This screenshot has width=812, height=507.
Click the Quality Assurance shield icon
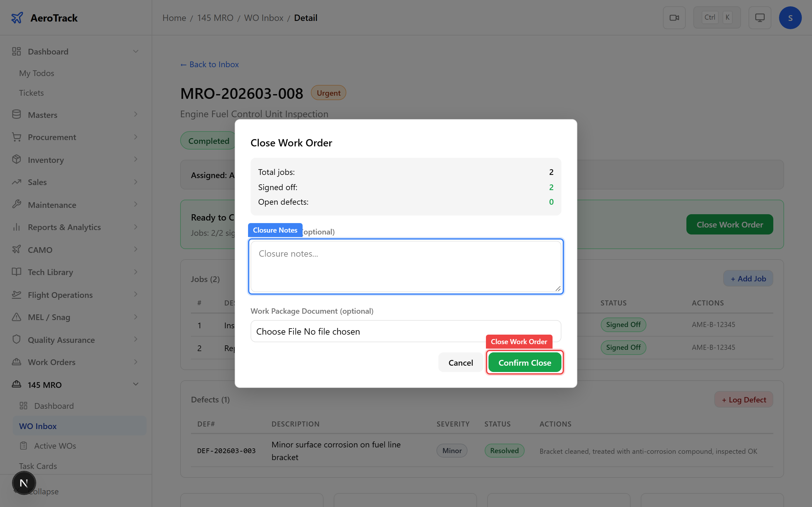(x=16, y=339)
